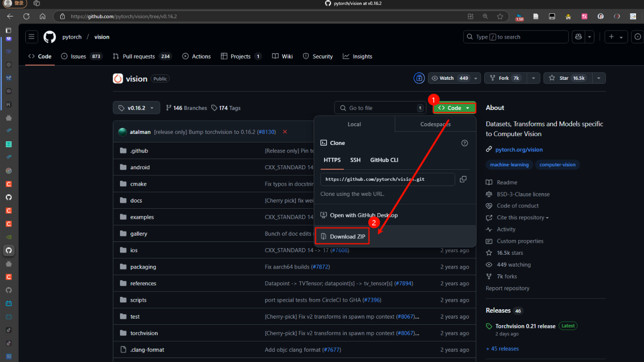The height and width of the screenshot is (362, 644).
Task: Open the .clang-format file
Action: pyautogui.click(x=147, y=350)
